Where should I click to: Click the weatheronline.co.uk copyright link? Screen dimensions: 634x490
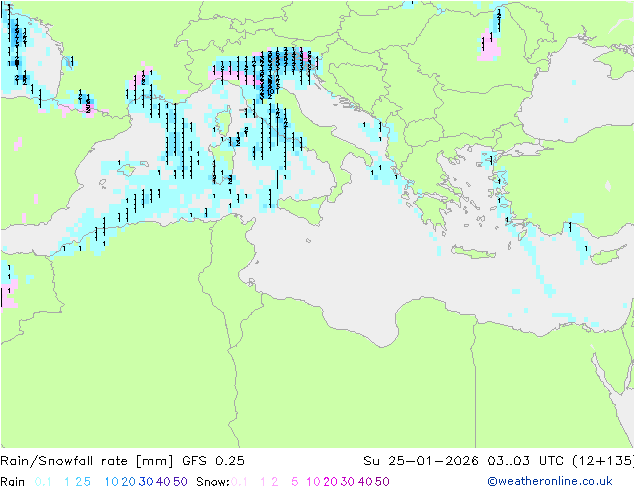550,482
